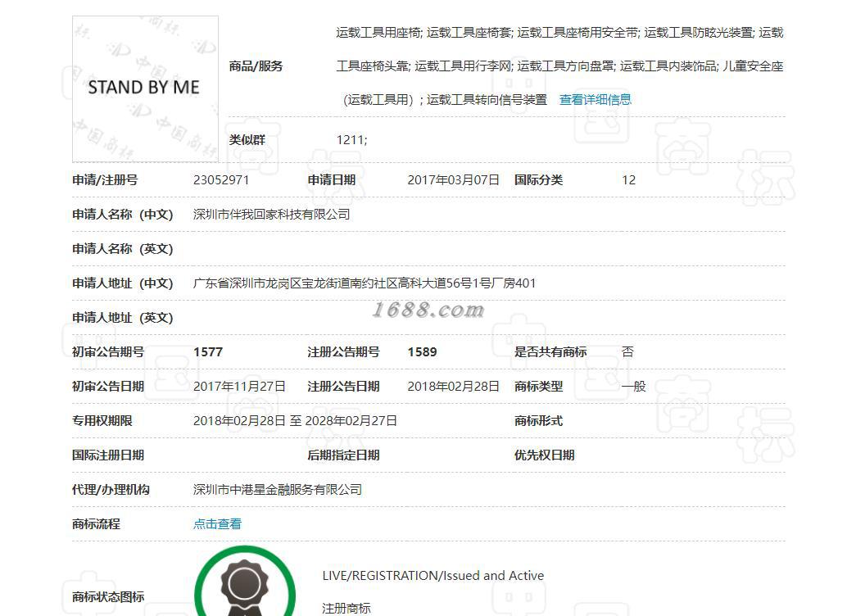The image size is (856, 616).
Task: Select the international class value 12
Action: pyautogui.click(x=628, y=180)
